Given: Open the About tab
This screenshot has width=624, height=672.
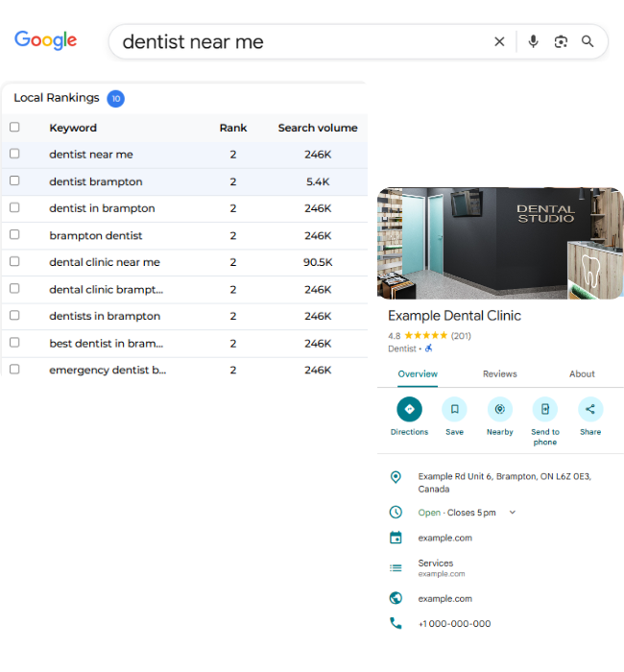Looking at the screenshot, I should tap(582, 374).
